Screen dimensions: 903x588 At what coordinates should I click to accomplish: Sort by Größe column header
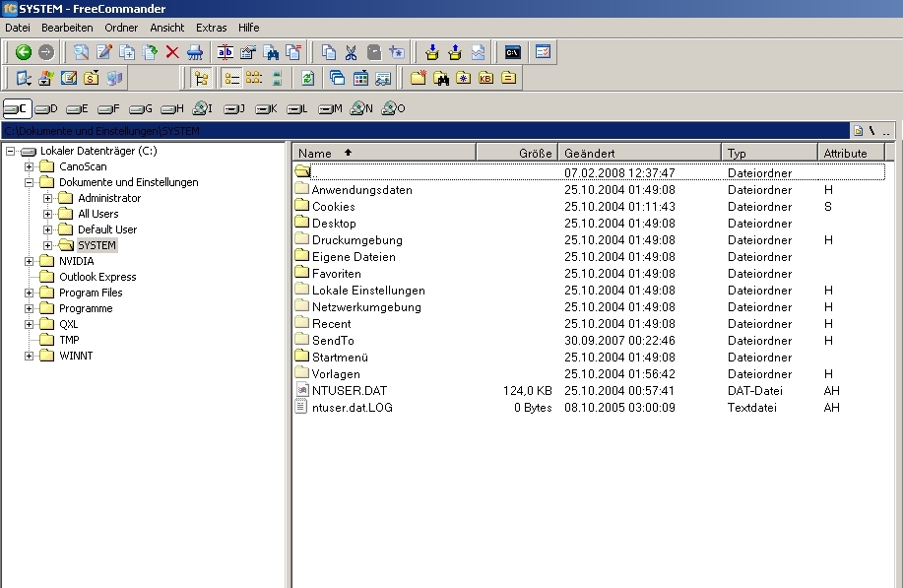click(x=517, y=154)
